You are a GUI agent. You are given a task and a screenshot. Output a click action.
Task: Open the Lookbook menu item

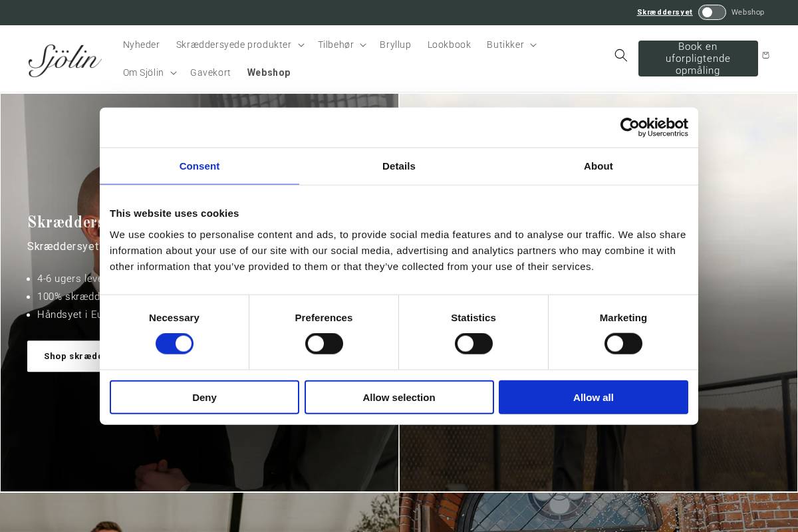click(x=449, y=45)
